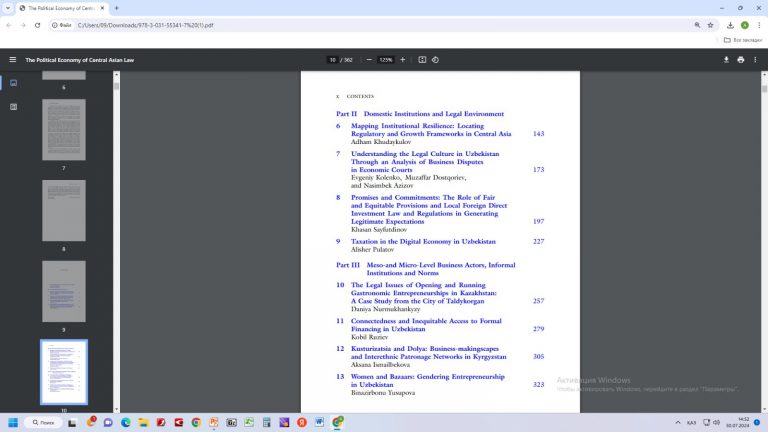Toggle the PDF sidebar menu
Screen dimensions: 768x432
[13, 60]
